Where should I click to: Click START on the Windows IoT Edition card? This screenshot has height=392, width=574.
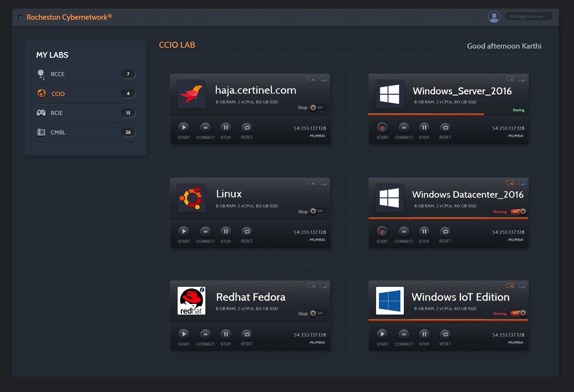(382, 334)
